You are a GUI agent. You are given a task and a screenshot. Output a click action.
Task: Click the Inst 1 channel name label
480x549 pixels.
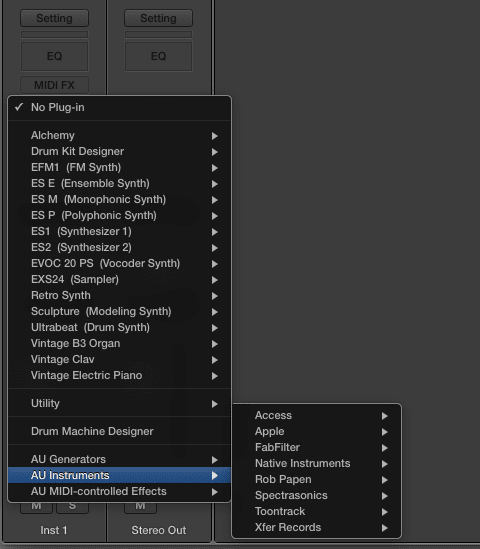click(x=54, y=530)
